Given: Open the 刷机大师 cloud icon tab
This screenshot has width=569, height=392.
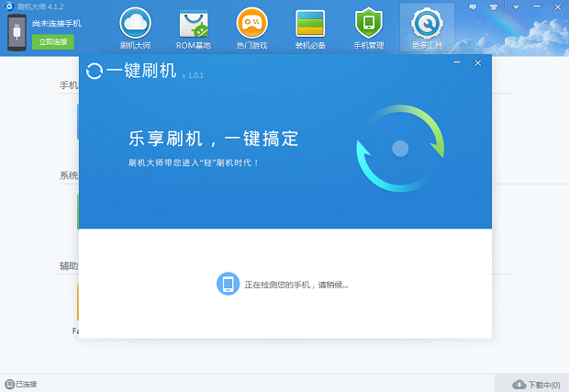Looking at the screenshot, I should (x=135, y=27).
